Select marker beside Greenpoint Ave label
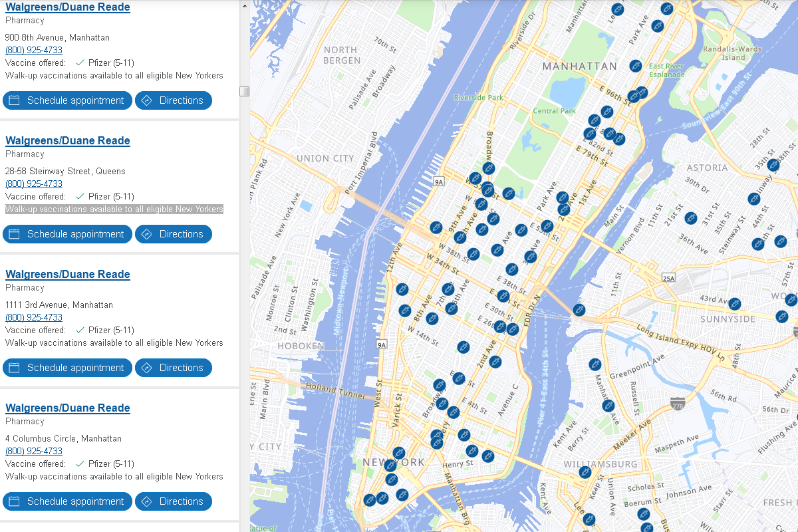The width and height of the screenshot is (798, 532). click(x=595, y=364)
